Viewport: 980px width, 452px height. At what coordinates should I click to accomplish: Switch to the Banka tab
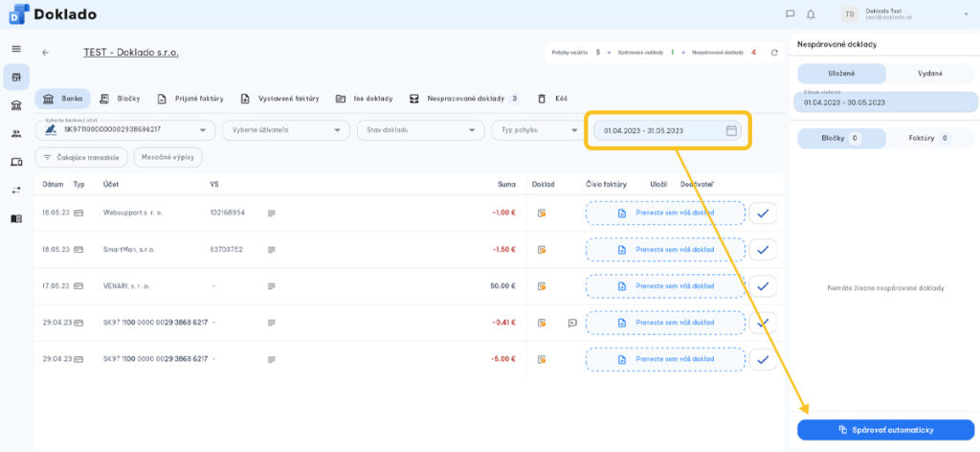63,99
